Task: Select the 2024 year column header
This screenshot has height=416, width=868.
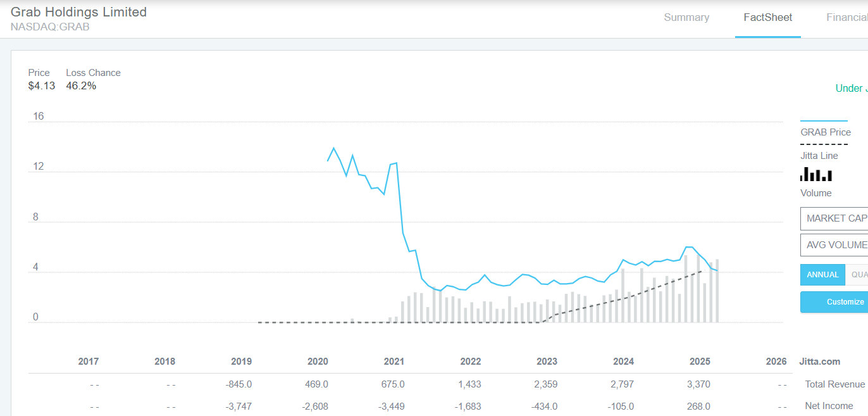Action: point(623,362)
